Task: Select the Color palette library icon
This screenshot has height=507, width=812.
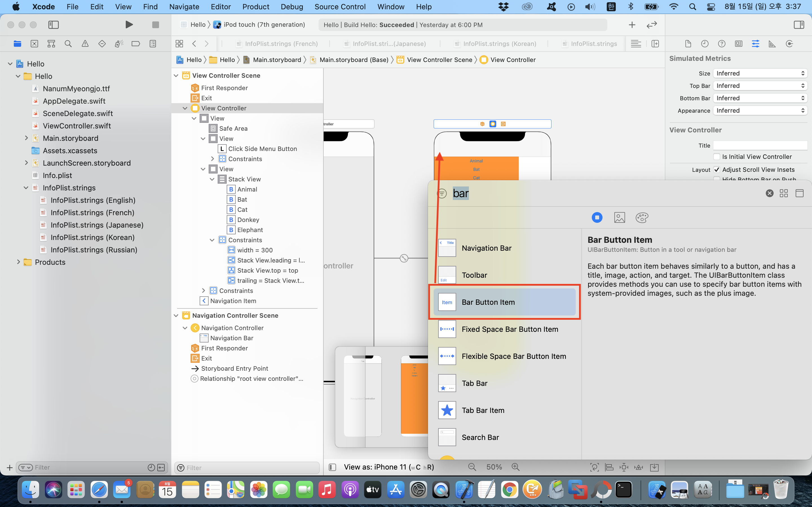Action: [x=641, y=218]
